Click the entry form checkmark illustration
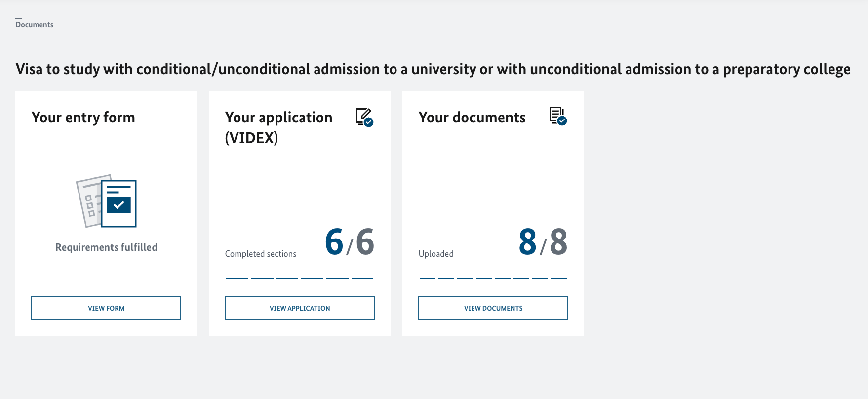This screenshot has width=868, height=399. 106,201
